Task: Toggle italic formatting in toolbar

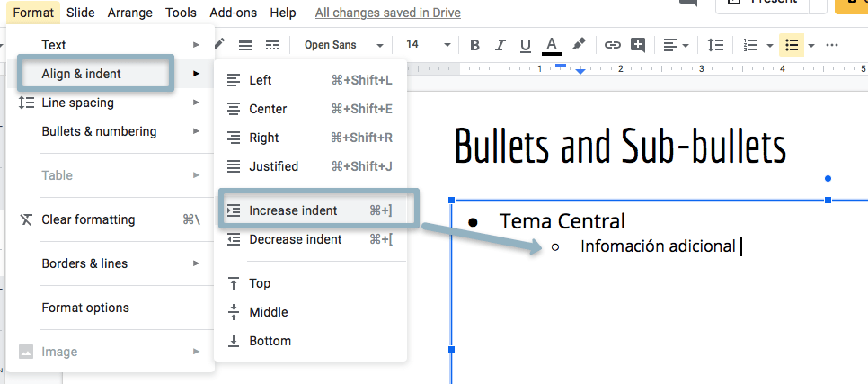Action: (500, 45)
